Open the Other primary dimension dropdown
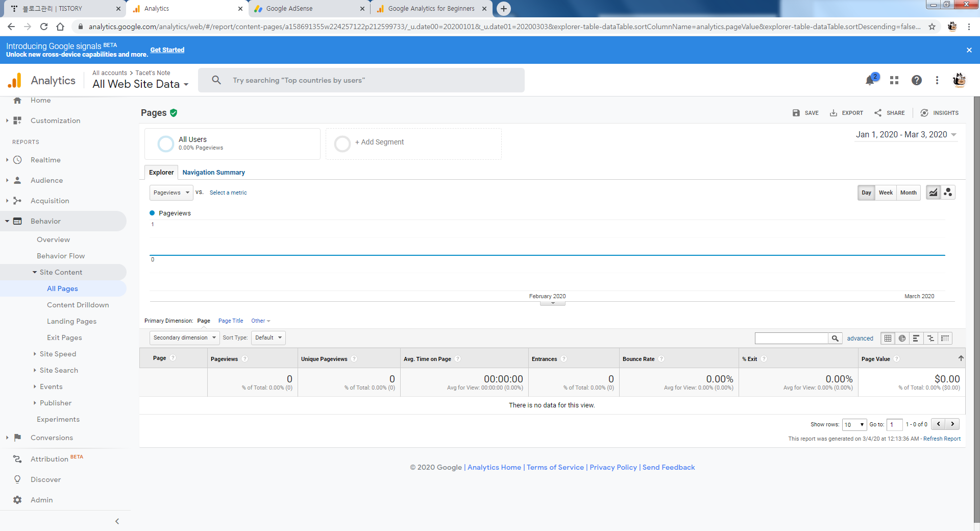Image resolution: width=980 pixels, height=531 pixels. point(260,321)
